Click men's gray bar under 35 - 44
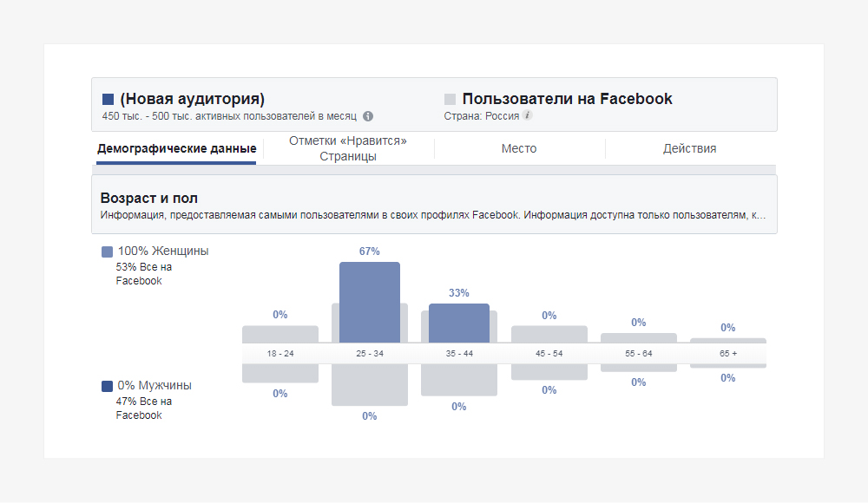The width and height of the screenshot is (868, 503). tap(459, 381)
